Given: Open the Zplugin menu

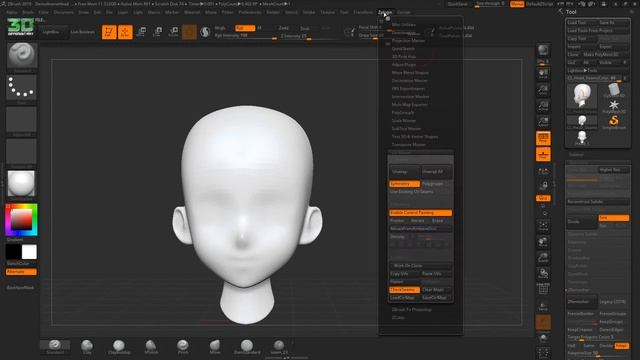Looking at the screenshot, I should [384, 12].
